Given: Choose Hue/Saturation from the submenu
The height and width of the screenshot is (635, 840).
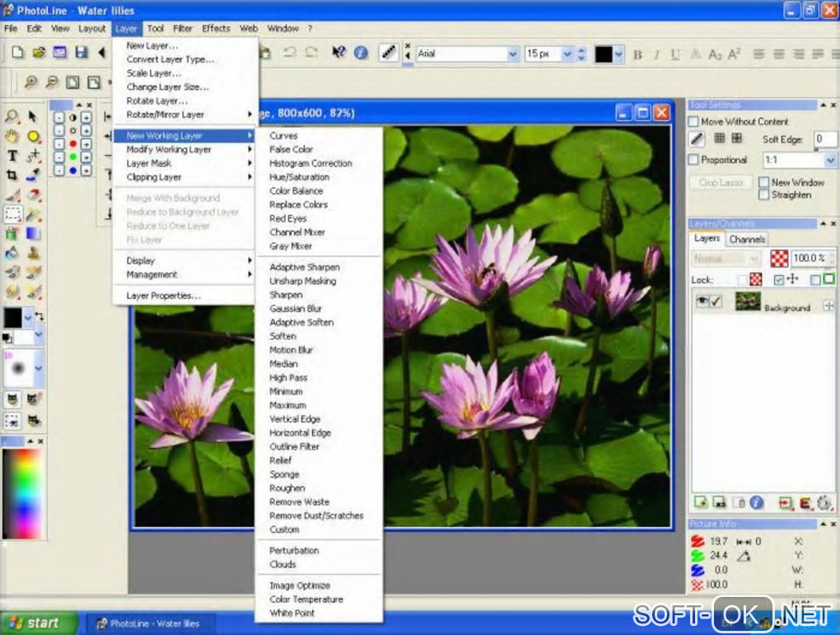Looking at the screenshot, I should [299, 177].
